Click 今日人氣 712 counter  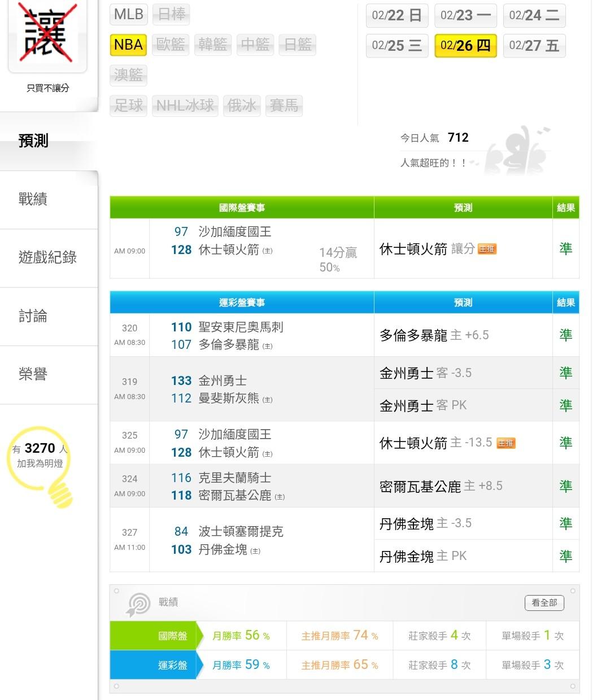click(x=434, y=138)
